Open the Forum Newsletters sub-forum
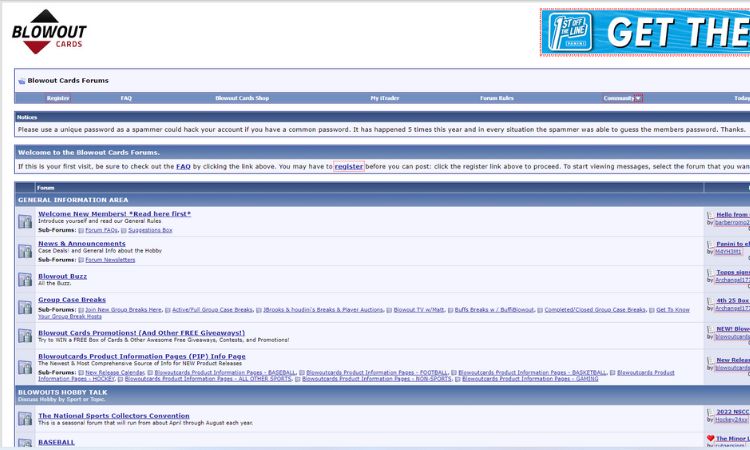This screenshot has height=450, width=750. [x=110, y=260]
